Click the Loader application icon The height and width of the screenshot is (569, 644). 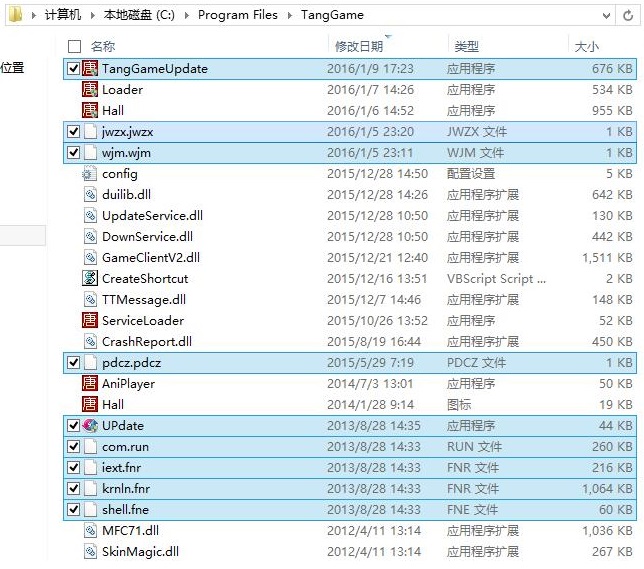pyautogui.click(x=90, y=90)
